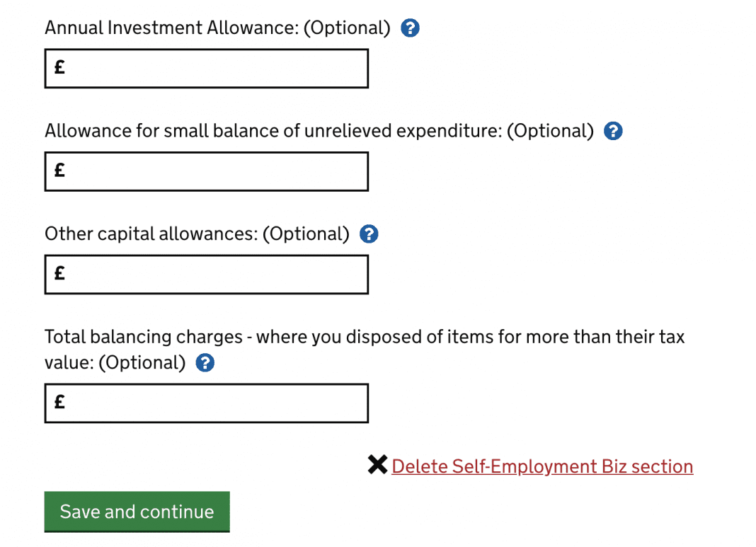Click the question mark after small balance allowance
This screenshot has width=756, height=547.
pyautogui.click(x=613, y=131)
